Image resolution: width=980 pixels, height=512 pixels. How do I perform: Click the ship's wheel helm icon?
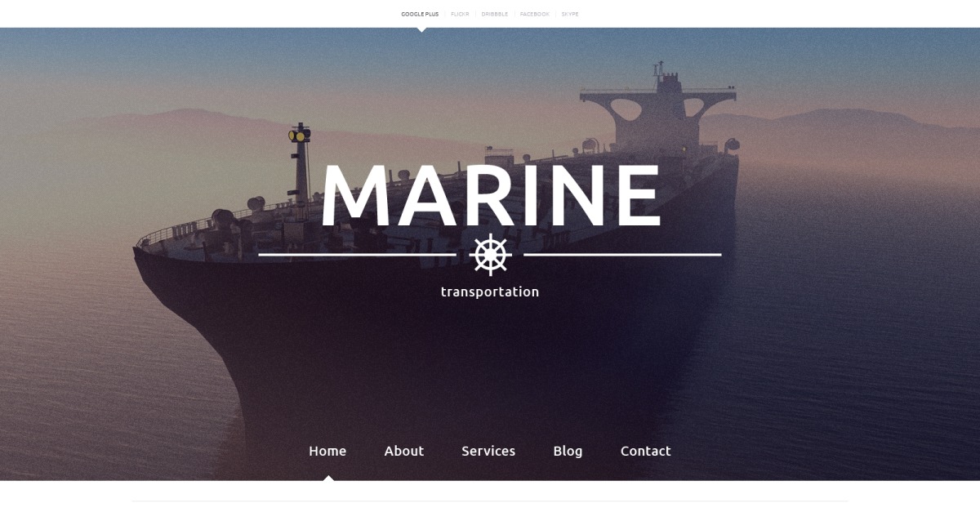[x=490, y=255]
